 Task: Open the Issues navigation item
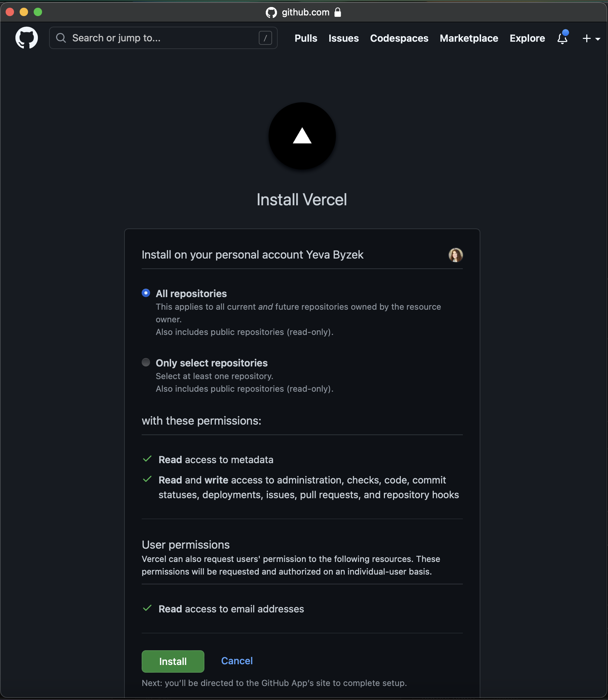coord(344,38)
